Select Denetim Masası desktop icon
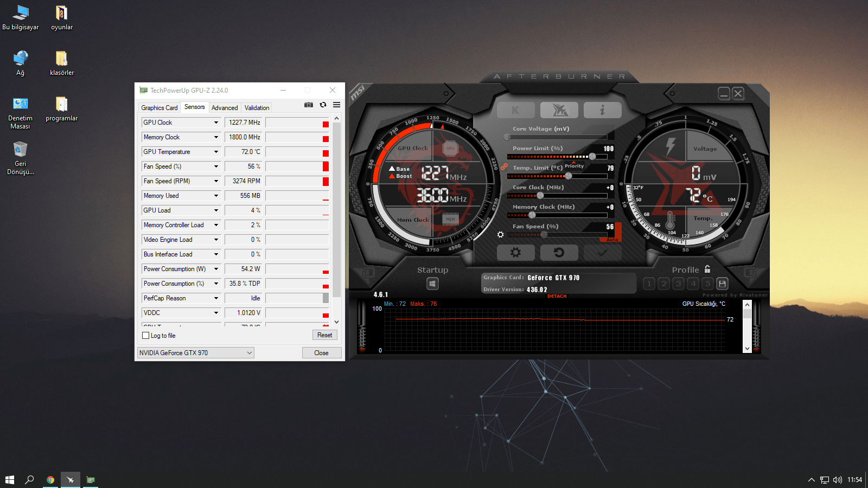 pos(21,113)
